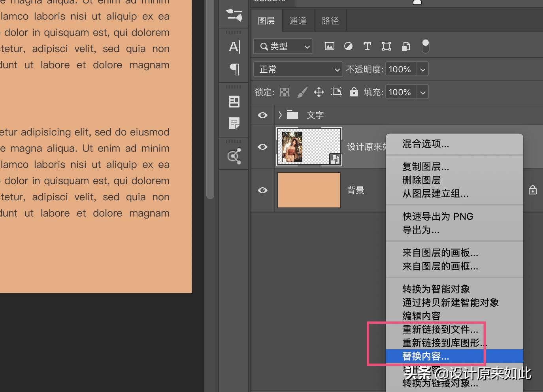Lock layer position with move lock icon

click(319, 92)
